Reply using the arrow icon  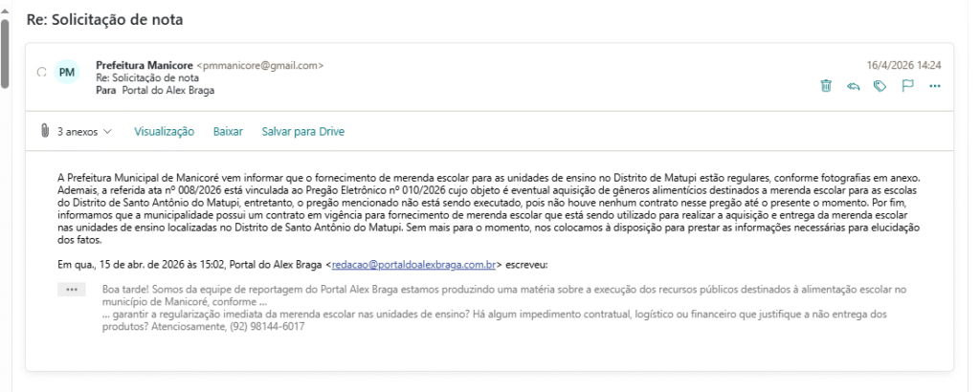(853, 86)
